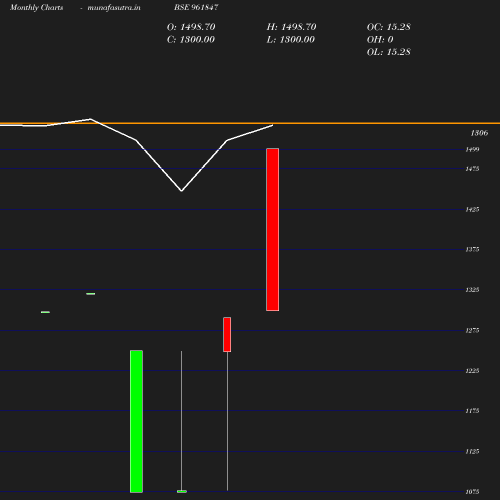Select the open value 'O: 1498.70'
The width and height of the screenshot is (500, 500).
pos(191,27)
